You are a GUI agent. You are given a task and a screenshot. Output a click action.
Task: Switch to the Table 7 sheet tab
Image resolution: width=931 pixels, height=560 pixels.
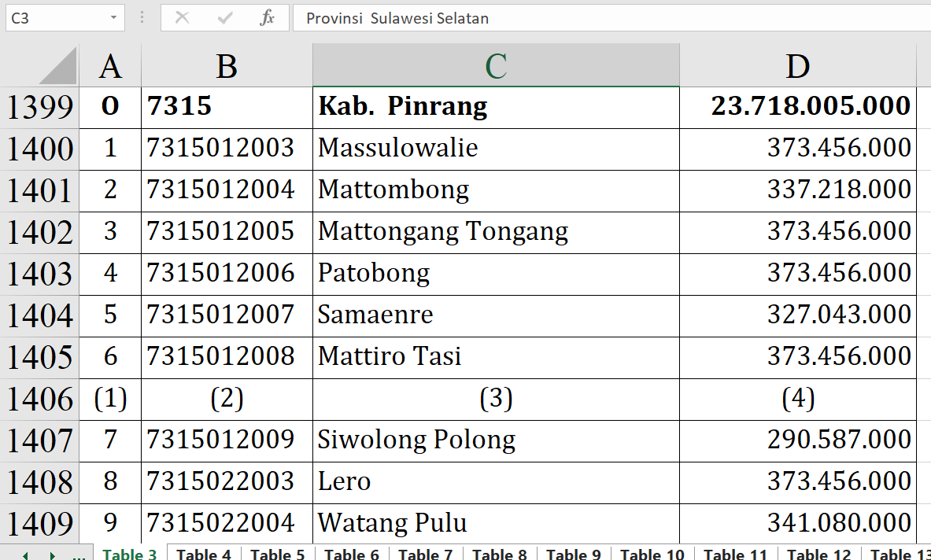click(x=426, y=554)
